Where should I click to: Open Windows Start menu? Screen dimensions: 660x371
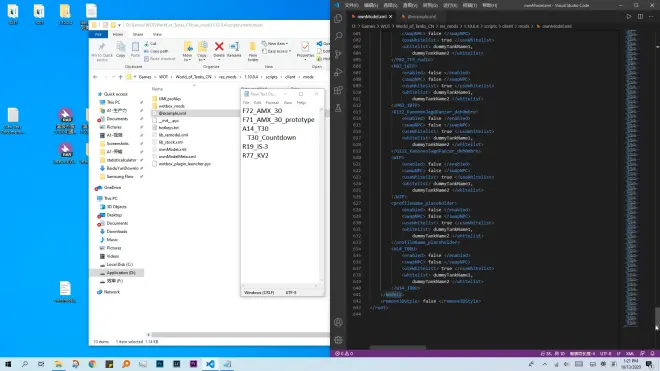tap(8, 364)
